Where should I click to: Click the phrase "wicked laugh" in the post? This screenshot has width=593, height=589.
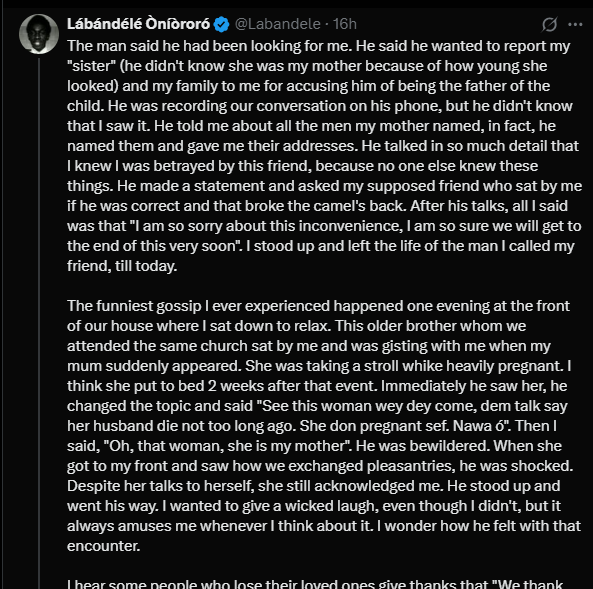tap(329, 506)
